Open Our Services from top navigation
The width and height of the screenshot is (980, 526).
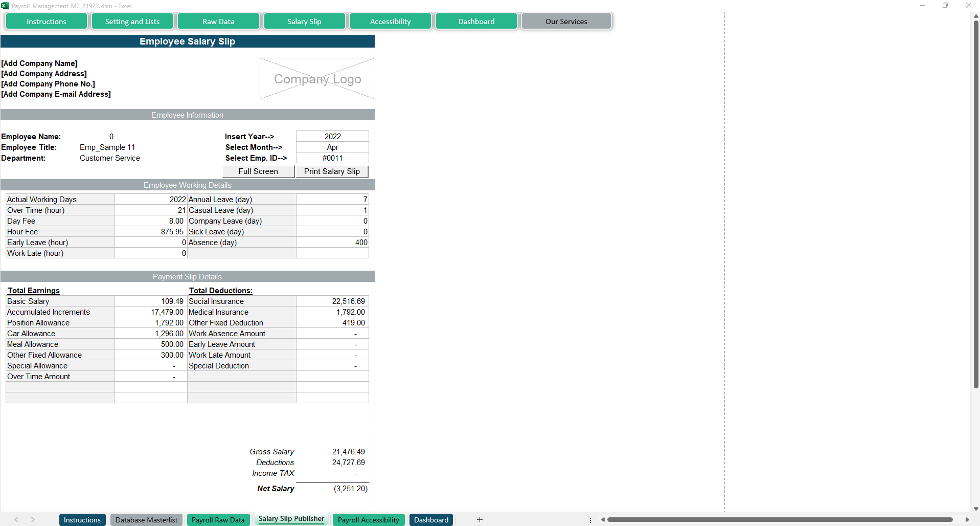tap(566, 21)
